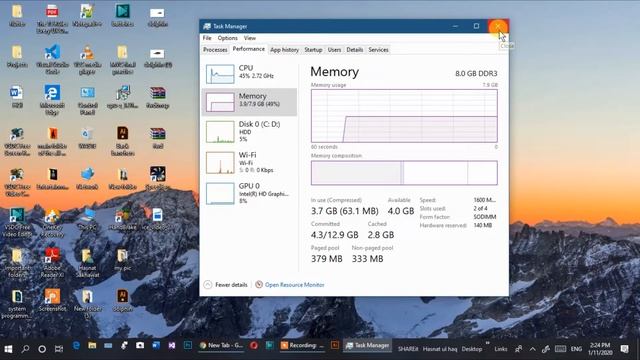Open the View menu
This screenshot has height=360, width=640.
tap(250, 38)
